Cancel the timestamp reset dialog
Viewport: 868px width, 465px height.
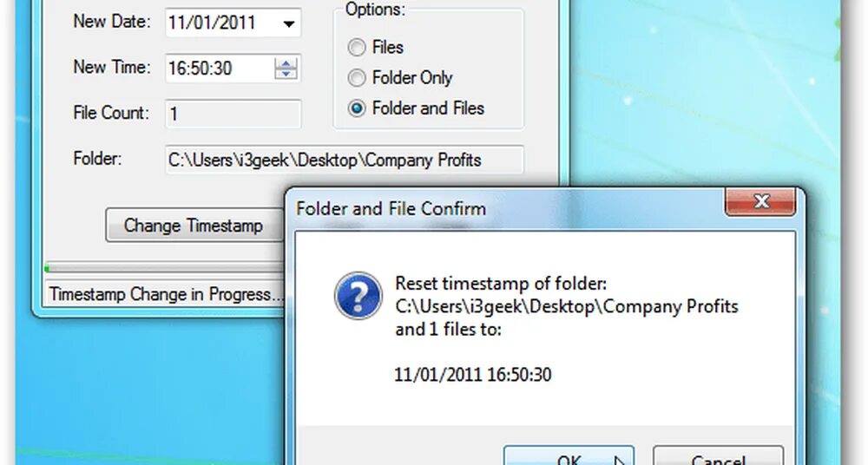[x=718, y=456]
